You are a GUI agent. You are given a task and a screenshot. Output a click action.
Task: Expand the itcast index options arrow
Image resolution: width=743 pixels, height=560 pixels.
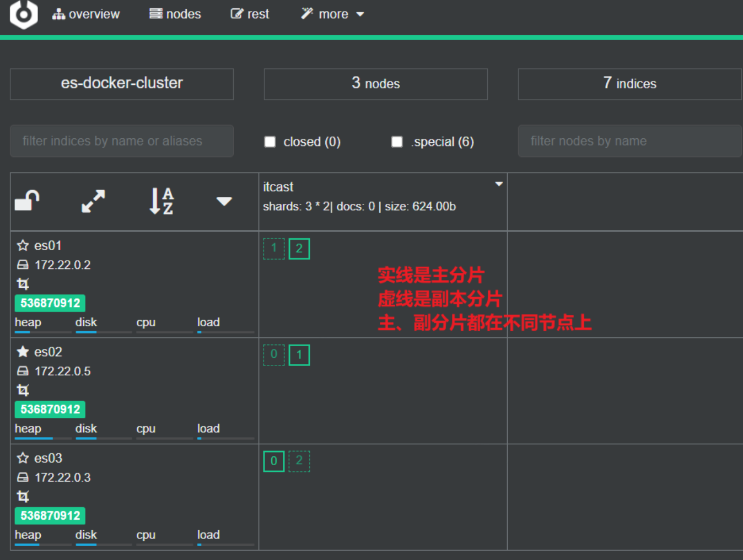click(499, 184)
